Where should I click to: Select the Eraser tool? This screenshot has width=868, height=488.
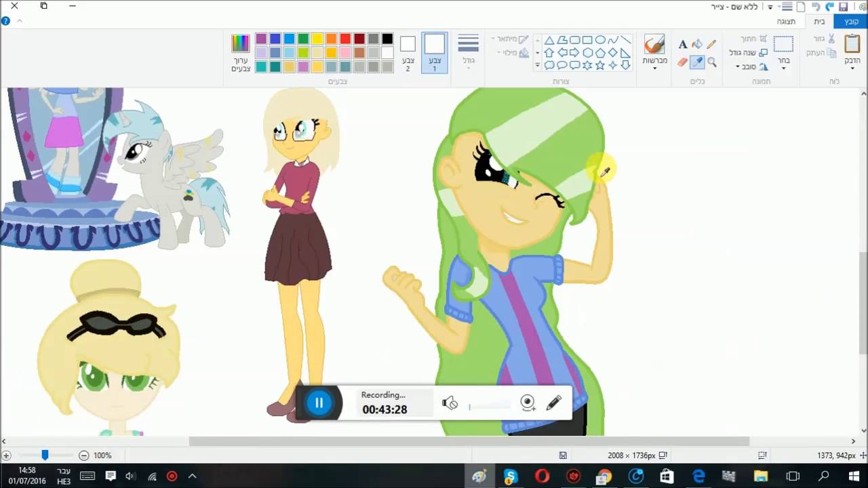tap(683, 62)
